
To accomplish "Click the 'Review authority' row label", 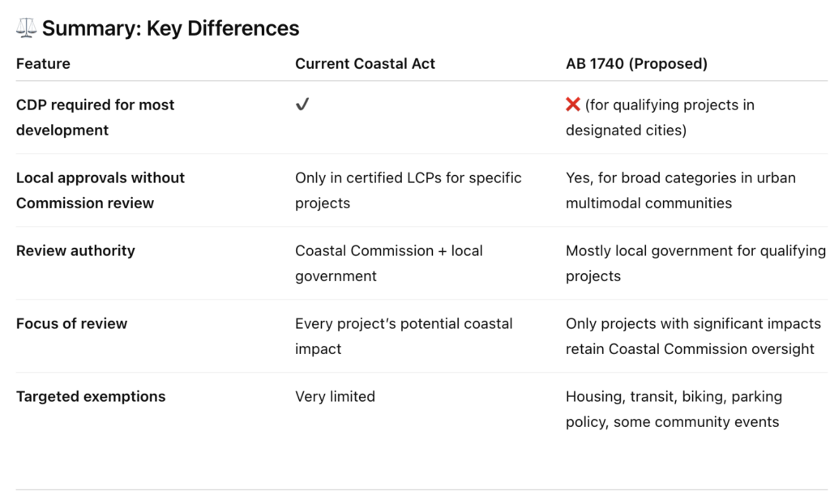I will pyautogui.click(x=75, y=250).
